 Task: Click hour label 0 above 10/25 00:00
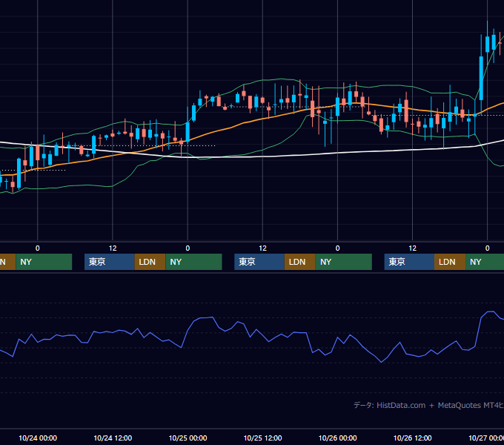coord(188,248)
